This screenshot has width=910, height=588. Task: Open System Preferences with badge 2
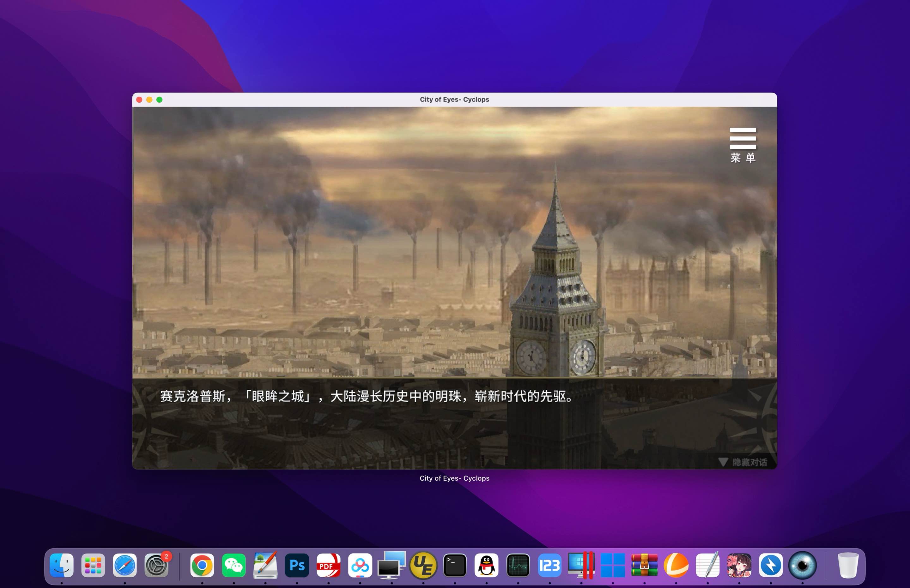click(156, 565)
